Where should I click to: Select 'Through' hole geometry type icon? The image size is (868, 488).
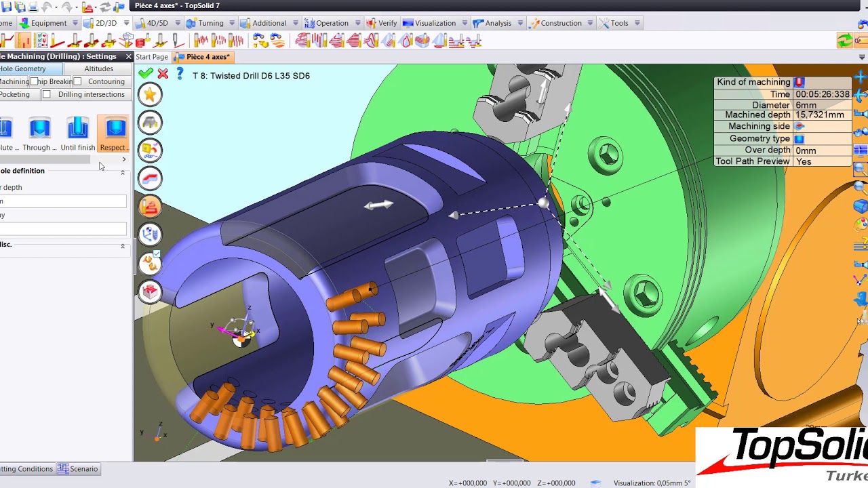coord(40,134)
